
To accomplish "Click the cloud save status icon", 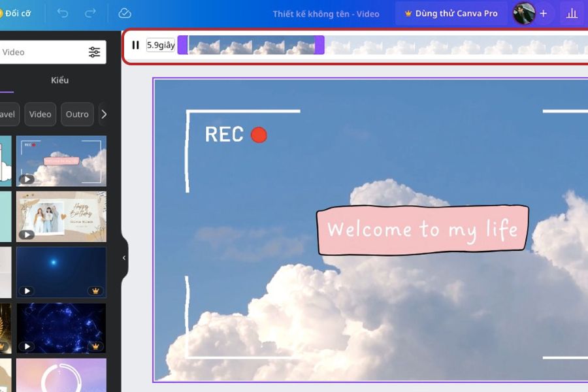I will [x=125, y=14].
